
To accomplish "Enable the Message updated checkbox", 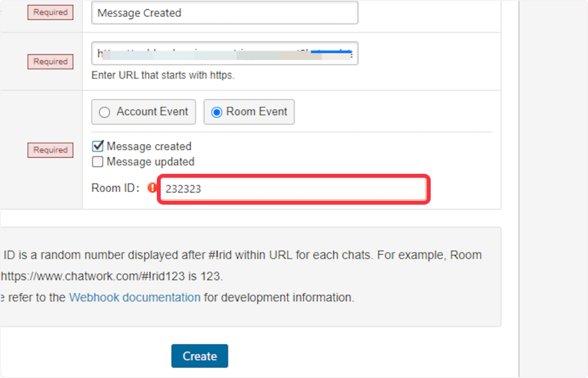I will (x=98, y=162).
